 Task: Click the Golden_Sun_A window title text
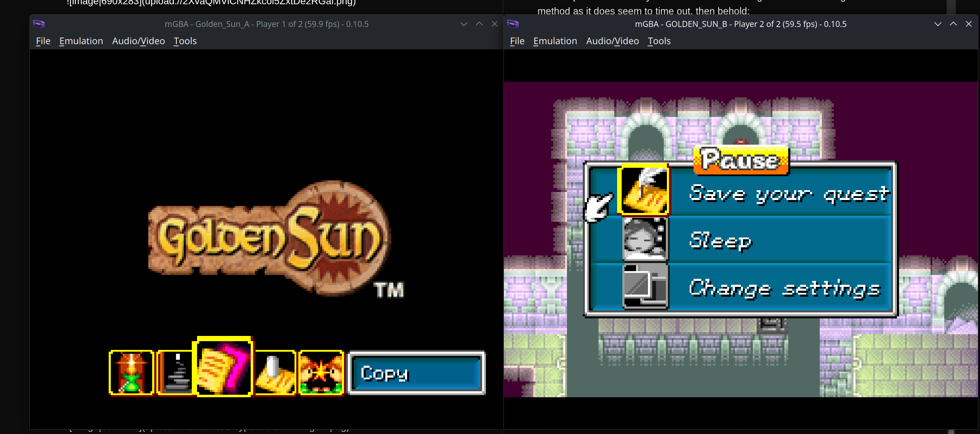266,24
